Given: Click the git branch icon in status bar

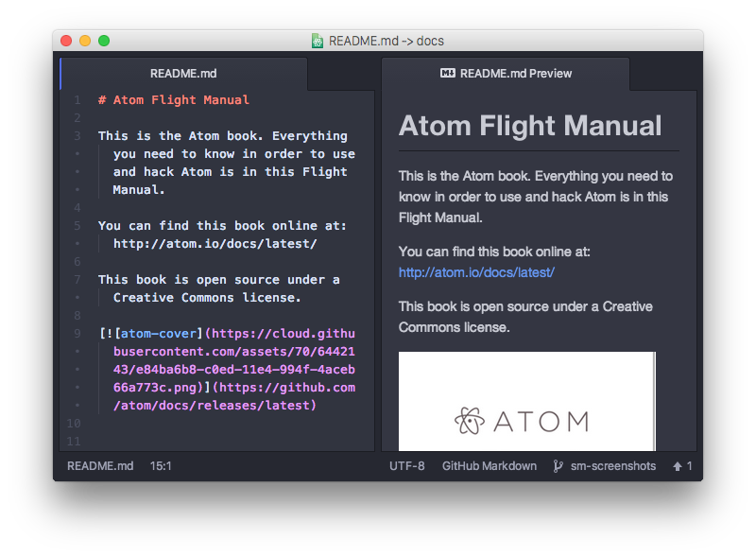Looking at the screenshot, I should click(x=558, y=466).
